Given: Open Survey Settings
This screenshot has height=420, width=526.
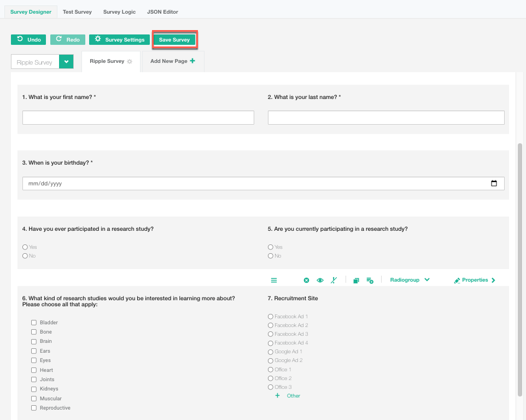Looking at the screenshot, I should [x=119, y=39].
